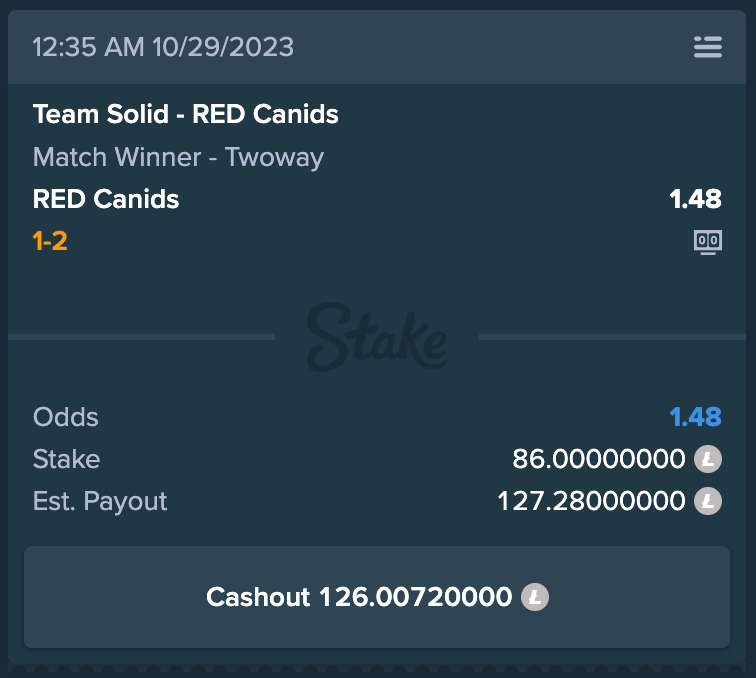Click the Litecoin icon beside the stake amount
The height and width of the screenshot is (678, 756).
[708, 460]
